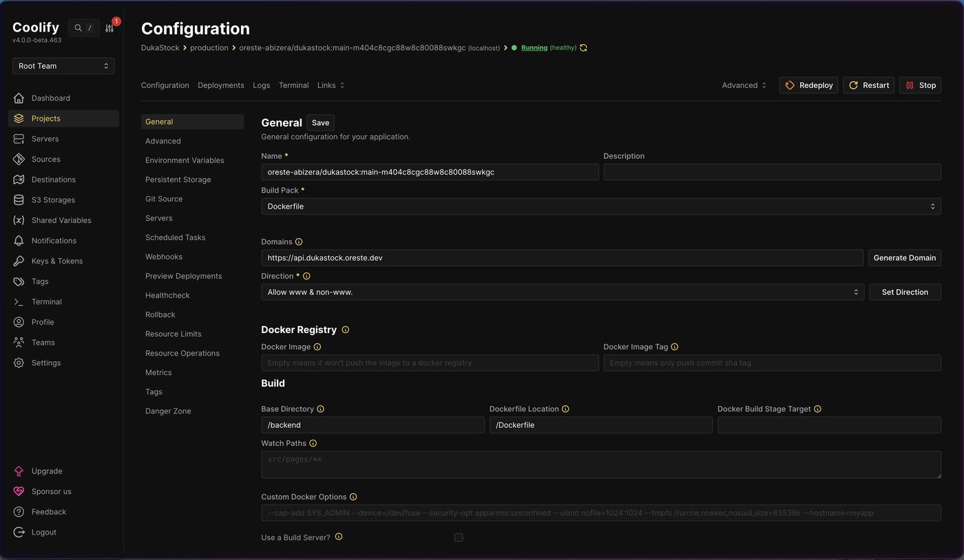The width and height of the screenshot is (964, 560).
Task: Click the Logout arrow icon
Action: [19, 532]
